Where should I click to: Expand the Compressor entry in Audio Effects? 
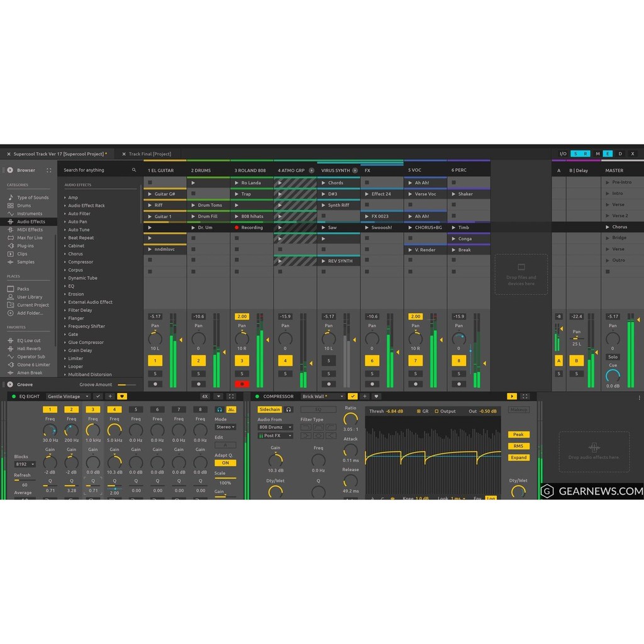coord(80,262)
